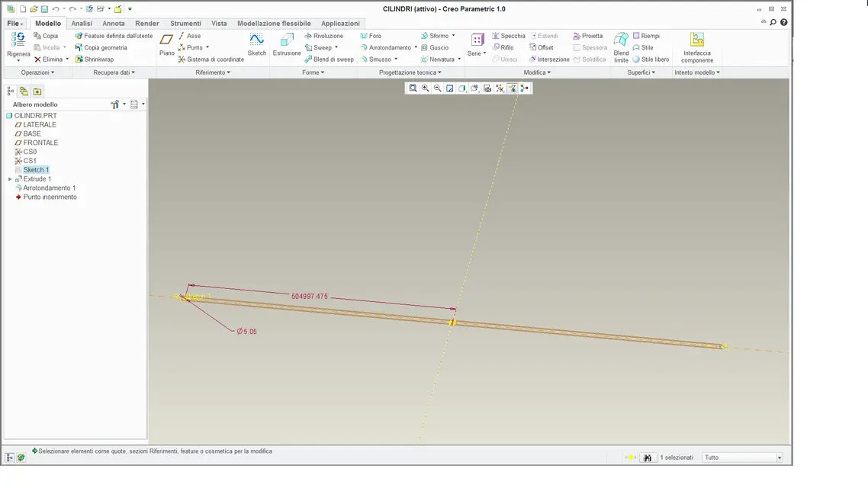
Task: Select the Sketch 1 tree item
Action: 36,170
